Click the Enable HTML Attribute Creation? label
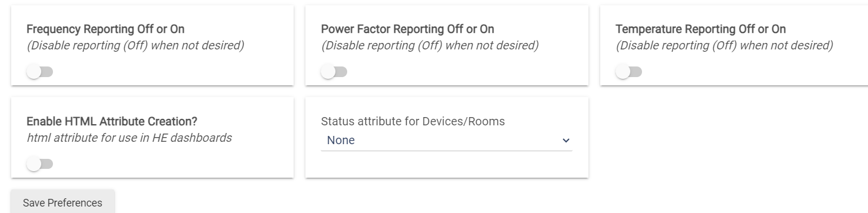Image resolution: width=868 pixels, height=213 pixels. (x=112, y=122)
